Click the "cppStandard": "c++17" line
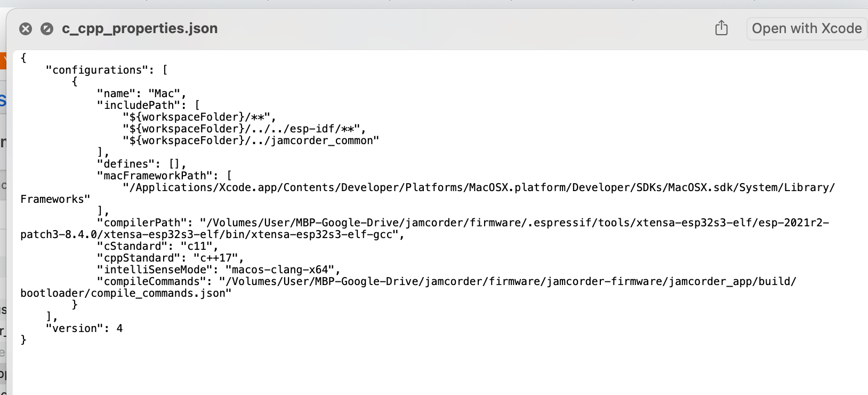Screen dimensions: 868x395 pyautogui.click(x=171, y=258)
